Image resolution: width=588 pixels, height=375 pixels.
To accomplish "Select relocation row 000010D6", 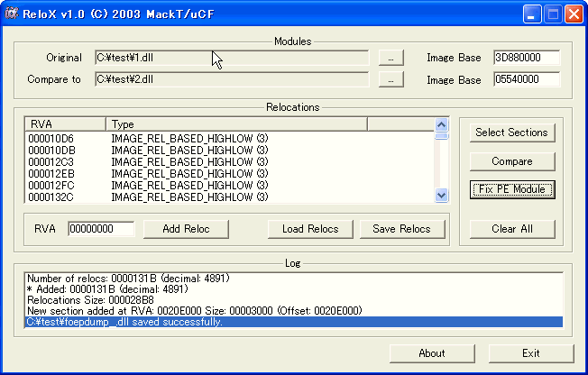I will click(229, 139).
